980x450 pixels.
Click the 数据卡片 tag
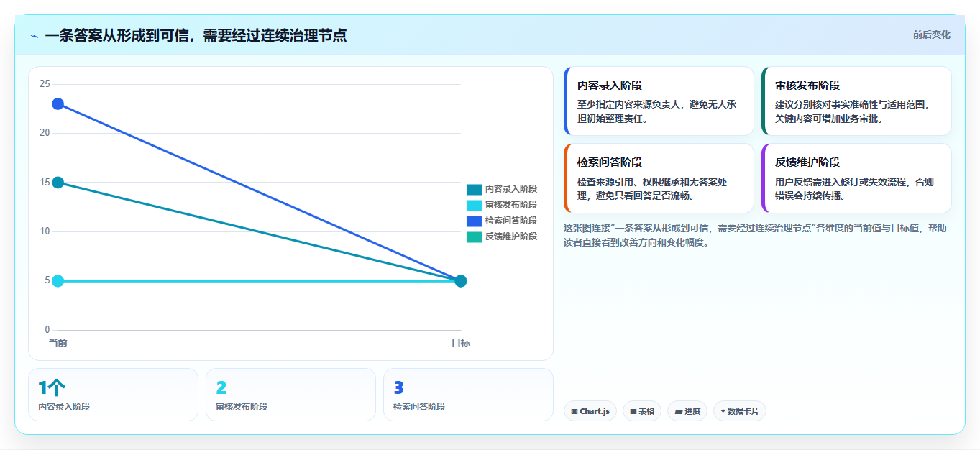(x=740, y=411)
